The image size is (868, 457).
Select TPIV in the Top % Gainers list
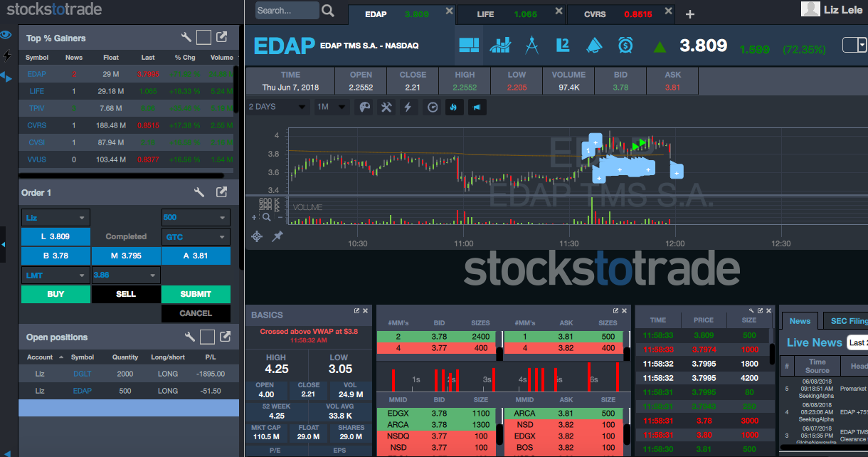click(x=36, y=108)
